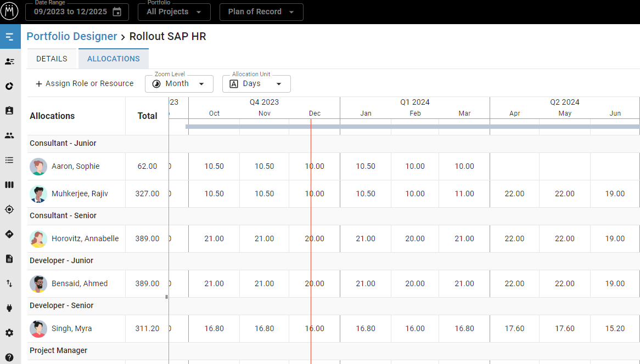Click the calendar icon in Date Range
The height and width of the screenshot is (364, 640).
point(117,12)
